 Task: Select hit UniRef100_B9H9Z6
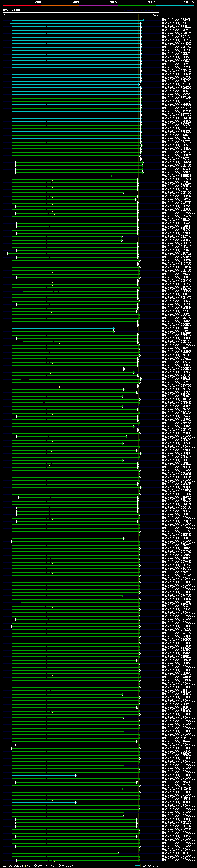click(177, 30)
